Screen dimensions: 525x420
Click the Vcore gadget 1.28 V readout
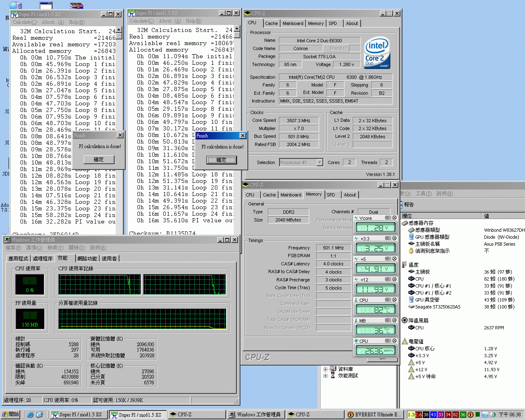375,228
